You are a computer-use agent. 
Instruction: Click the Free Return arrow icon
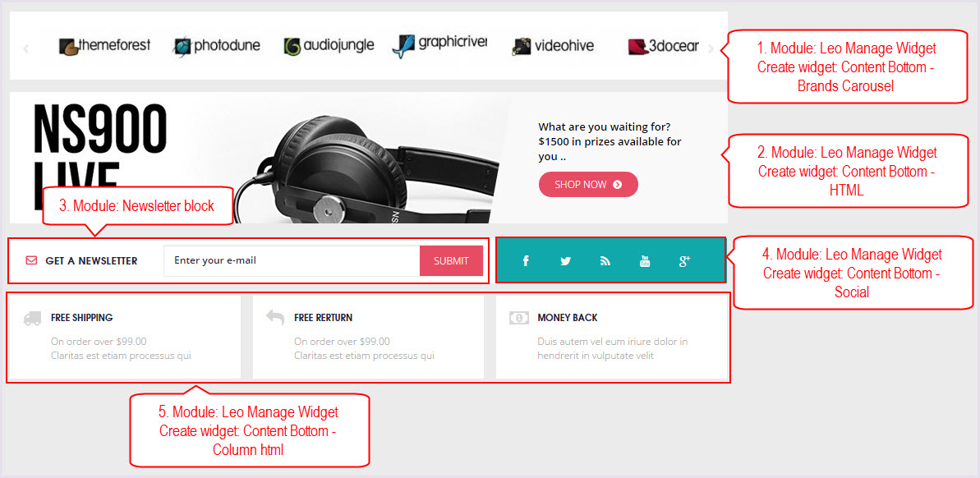click(275, 317)
